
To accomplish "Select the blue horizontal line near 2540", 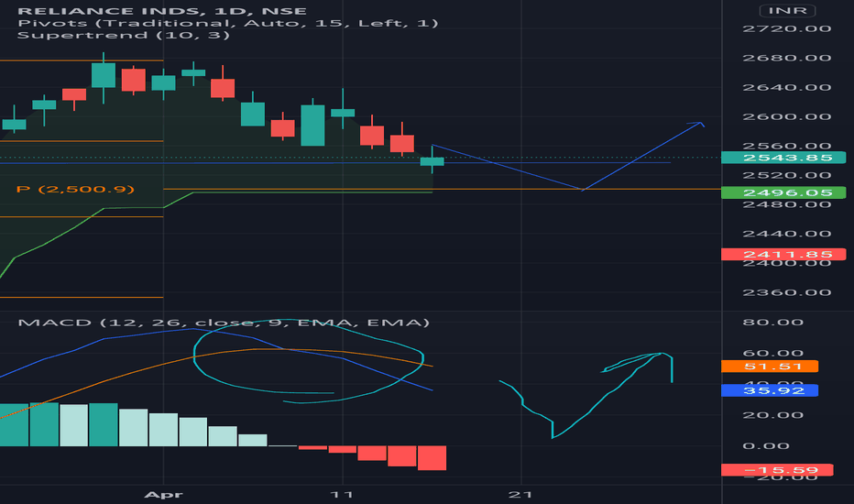I will pos(335,163).
